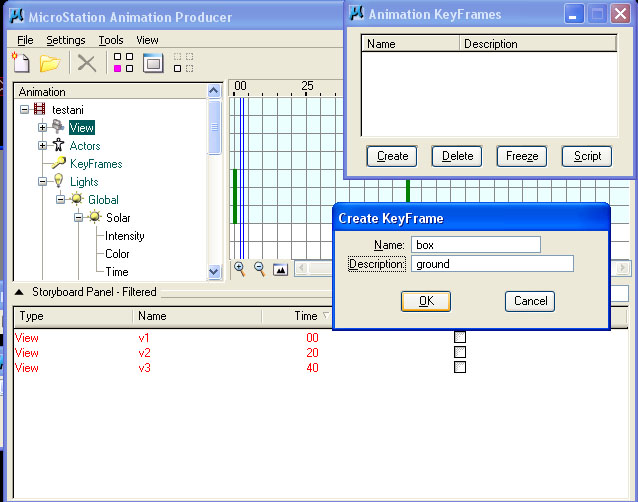Expand the Actors tree node
Image resolution: width=638 pixels, height=502 pixels.
(42, 145)
